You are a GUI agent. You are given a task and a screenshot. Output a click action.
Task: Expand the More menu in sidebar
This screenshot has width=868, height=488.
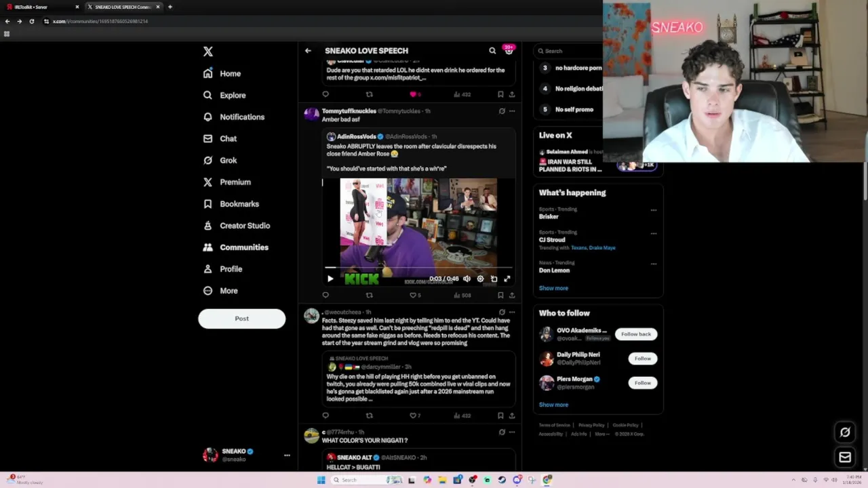click(x=220, y=291)
